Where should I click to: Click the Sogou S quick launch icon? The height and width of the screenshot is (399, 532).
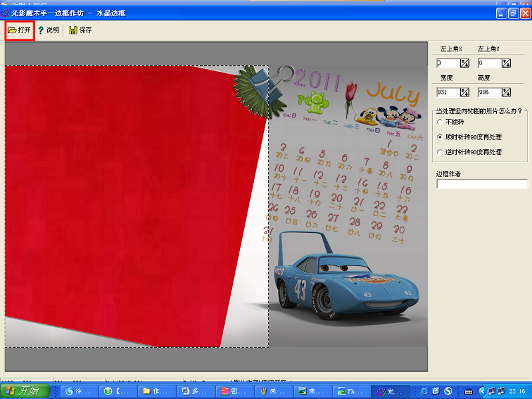[448, 391]
